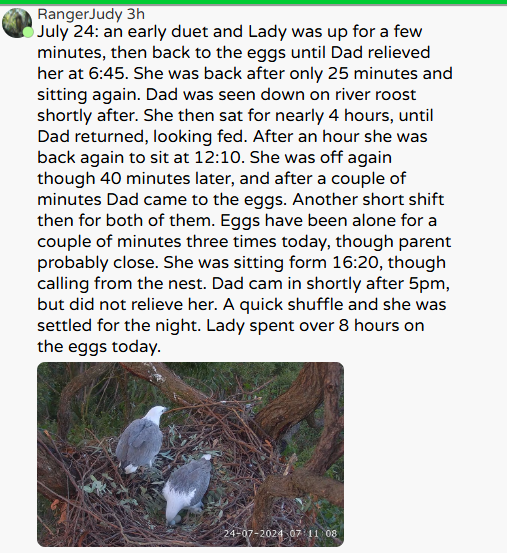Click RangerJudy's round profile avatar
This screenshot has width=507, height=553.
17,23
